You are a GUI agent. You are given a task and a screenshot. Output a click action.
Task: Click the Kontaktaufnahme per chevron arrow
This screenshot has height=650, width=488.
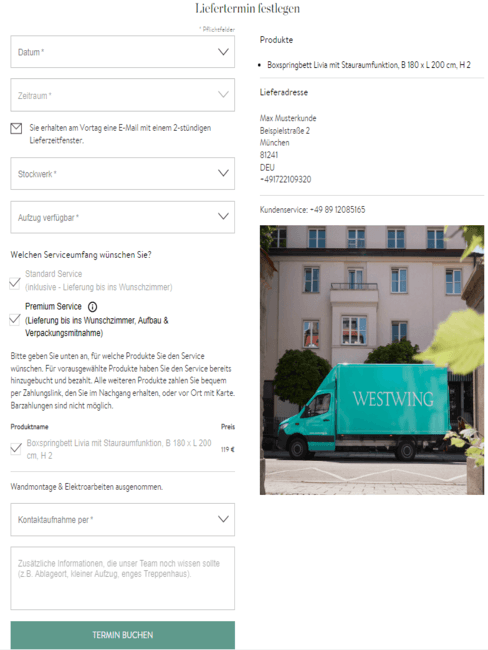click(223, 519)
